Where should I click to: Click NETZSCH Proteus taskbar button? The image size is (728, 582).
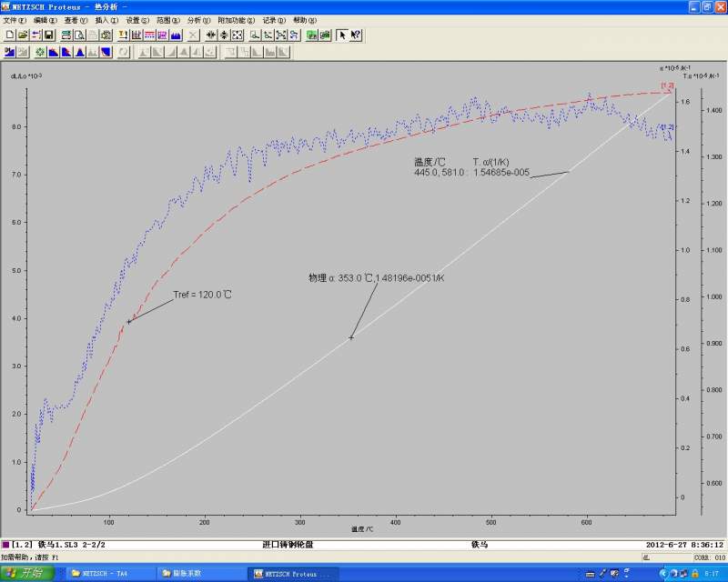tap(291, 574)
